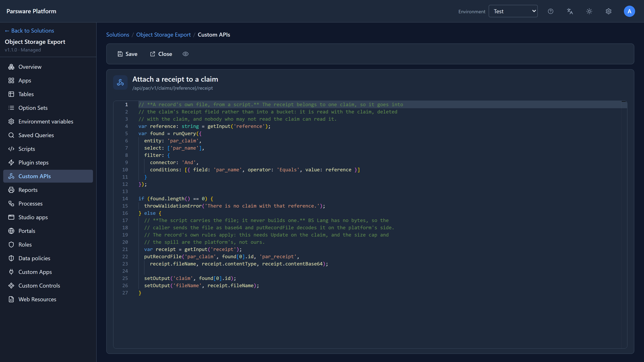Open the Option Sets sidebar item

[x=48, y=108]
